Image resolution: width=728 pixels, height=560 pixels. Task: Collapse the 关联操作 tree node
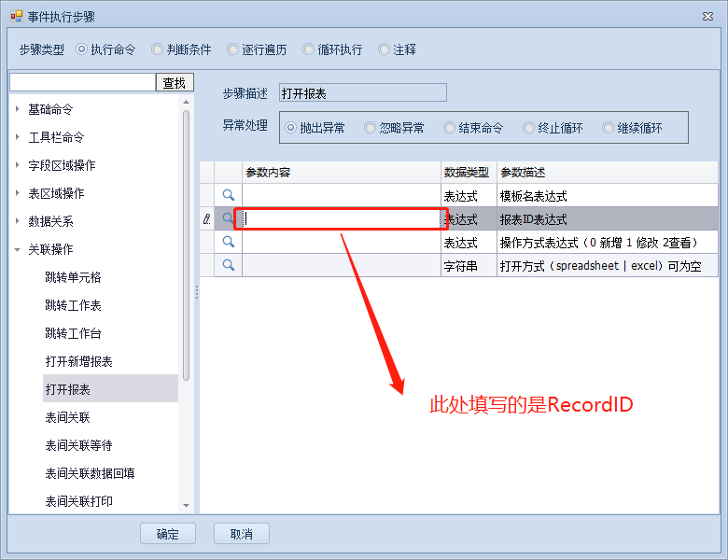[18, 249]
